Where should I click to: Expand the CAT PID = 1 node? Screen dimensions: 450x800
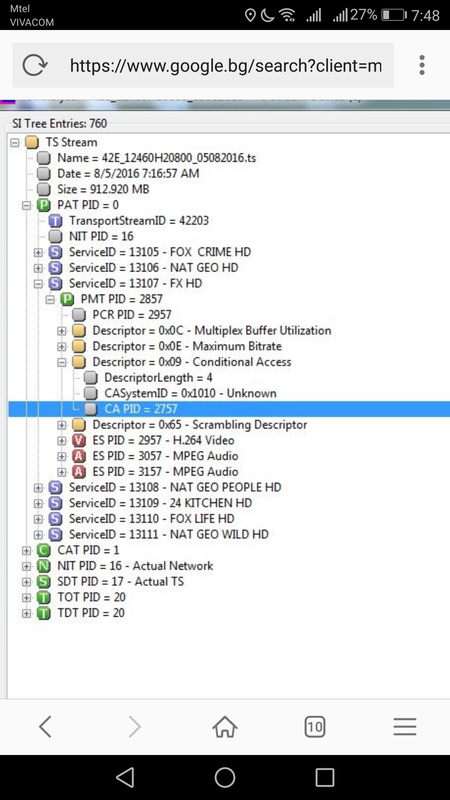coord(27,551)
